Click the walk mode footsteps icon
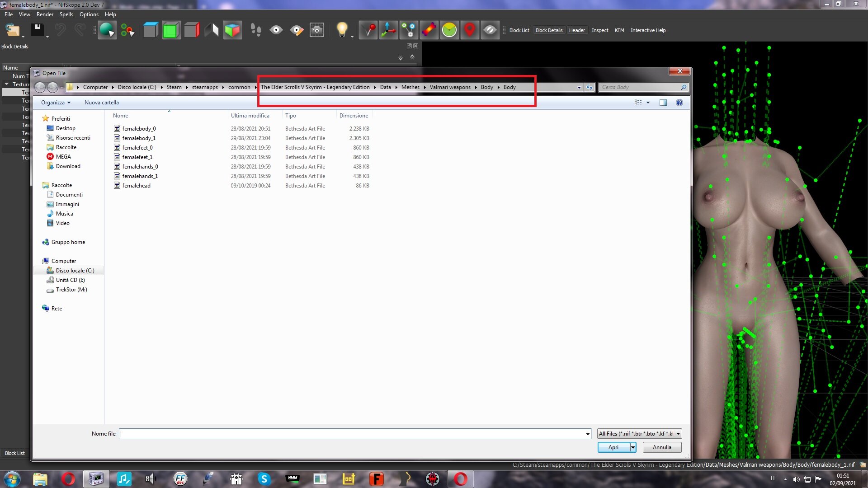 tap(256, 30)
